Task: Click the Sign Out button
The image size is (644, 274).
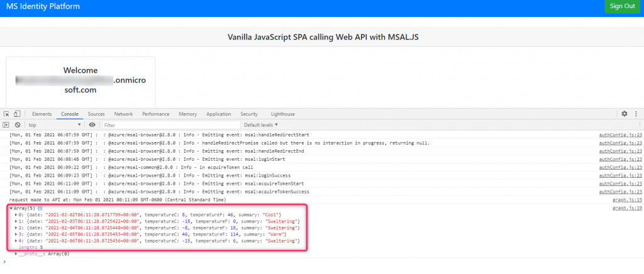Action: tap(622, 6)
